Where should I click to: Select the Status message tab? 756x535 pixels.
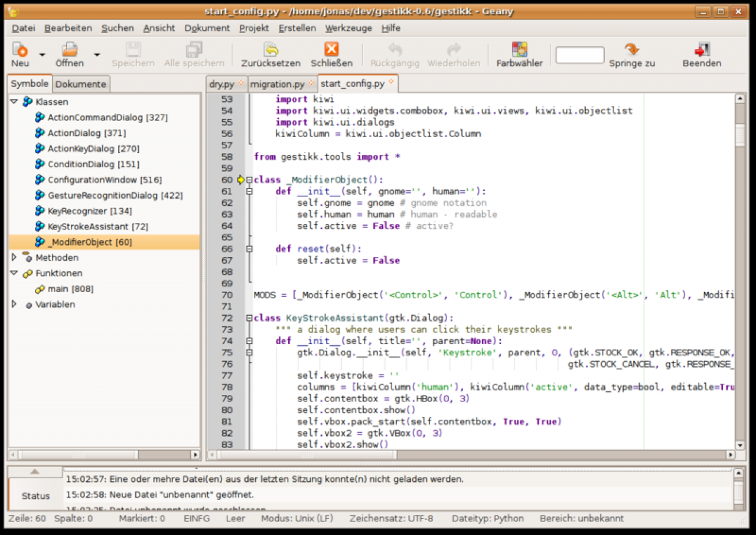click(x=36, y=495)
